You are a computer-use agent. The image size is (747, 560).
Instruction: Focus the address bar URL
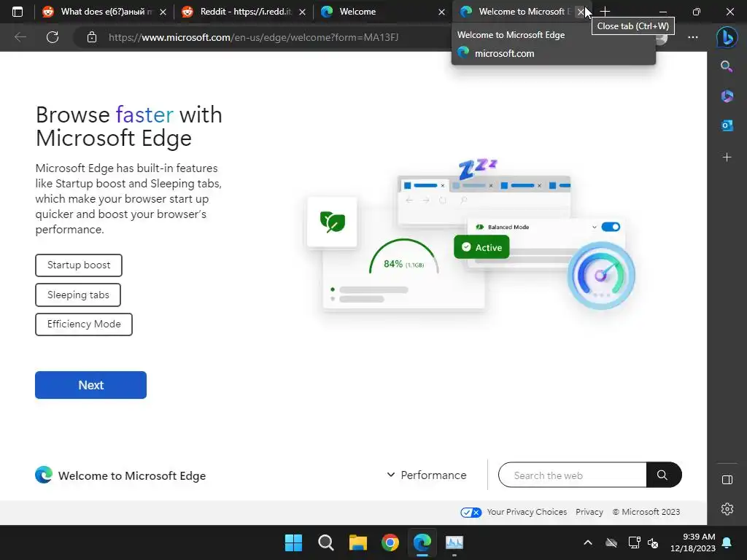click(x=253, y=36)
